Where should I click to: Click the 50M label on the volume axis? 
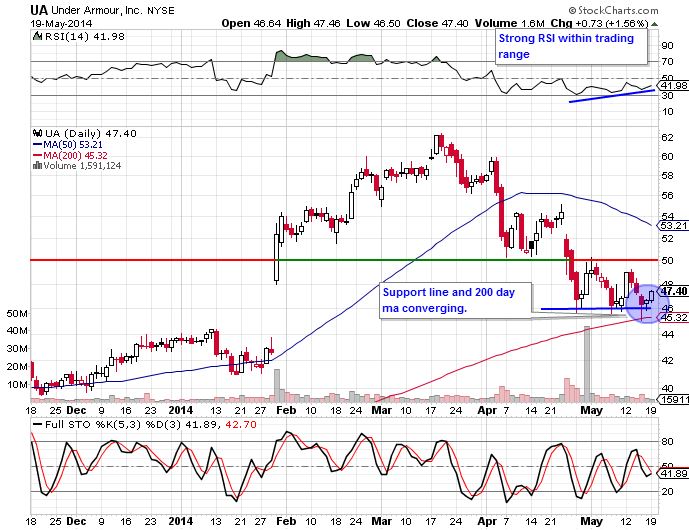(17, 313)
